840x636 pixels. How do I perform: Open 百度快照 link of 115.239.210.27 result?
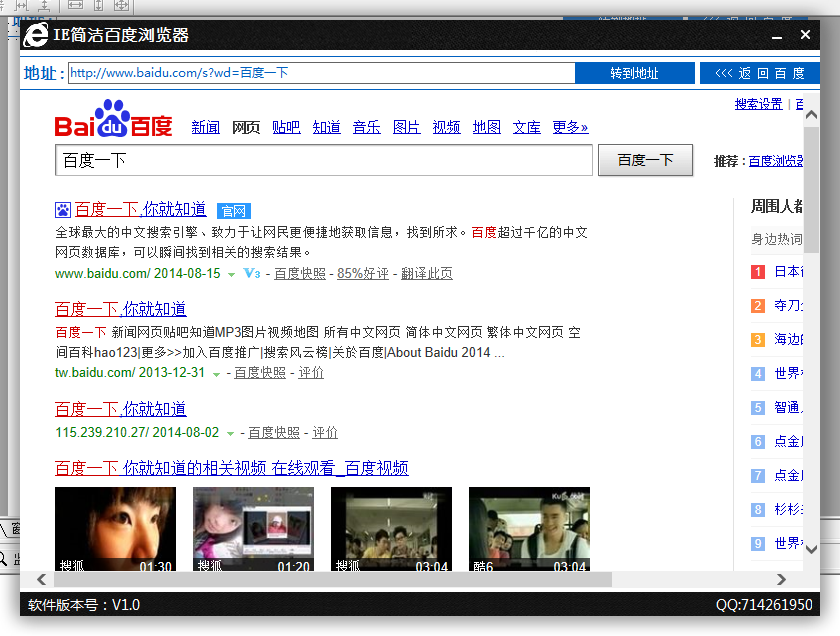(274, 432)
